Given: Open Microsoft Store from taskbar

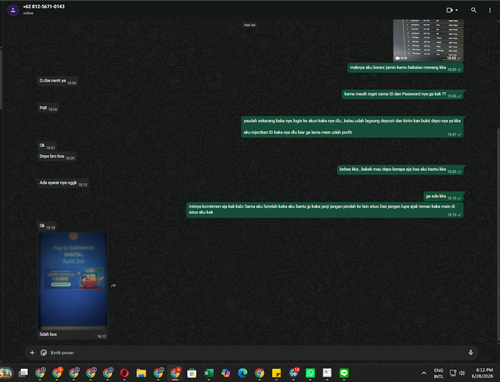Looking at the screenshot, I should [x=192, y=373].
